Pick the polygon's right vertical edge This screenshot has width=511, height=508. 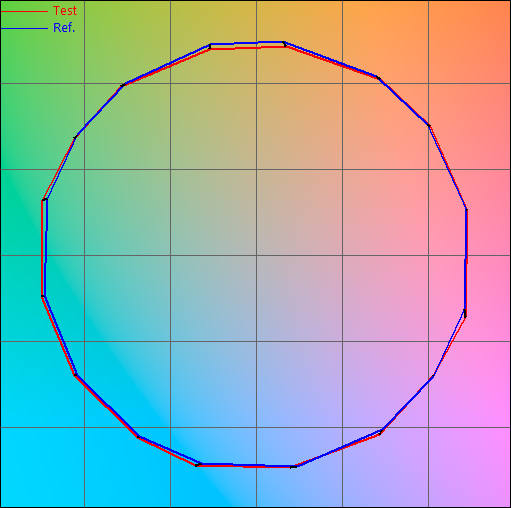466,262
